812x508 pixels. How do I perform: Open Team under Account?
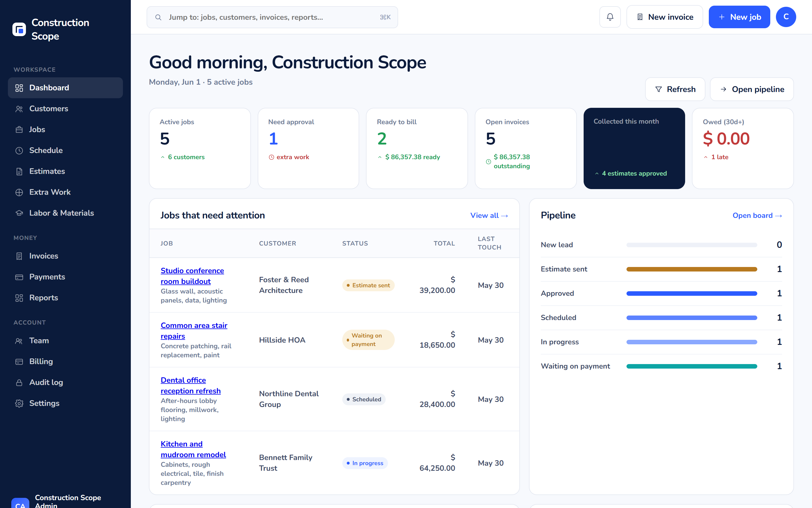pos(65,341)
